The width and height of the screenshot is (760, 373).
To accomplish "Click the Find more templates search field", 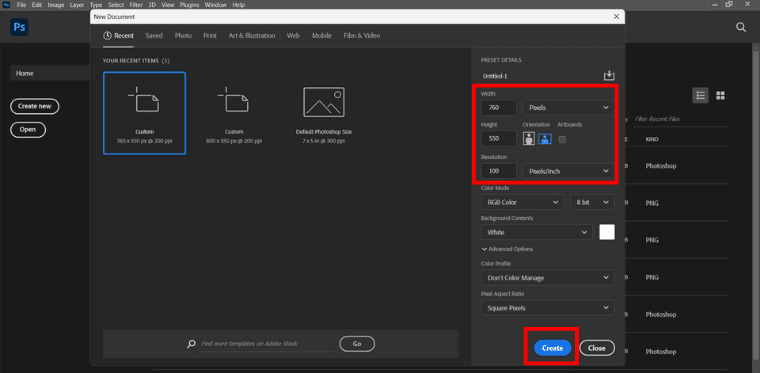I will [267, 344].
